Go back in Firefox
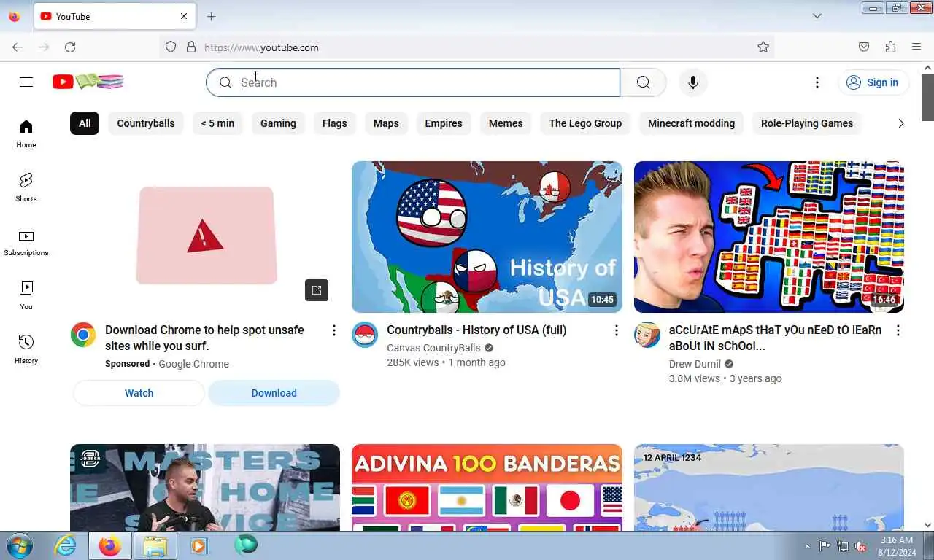The width and height of the screenshot is (934, 560). 18,47
